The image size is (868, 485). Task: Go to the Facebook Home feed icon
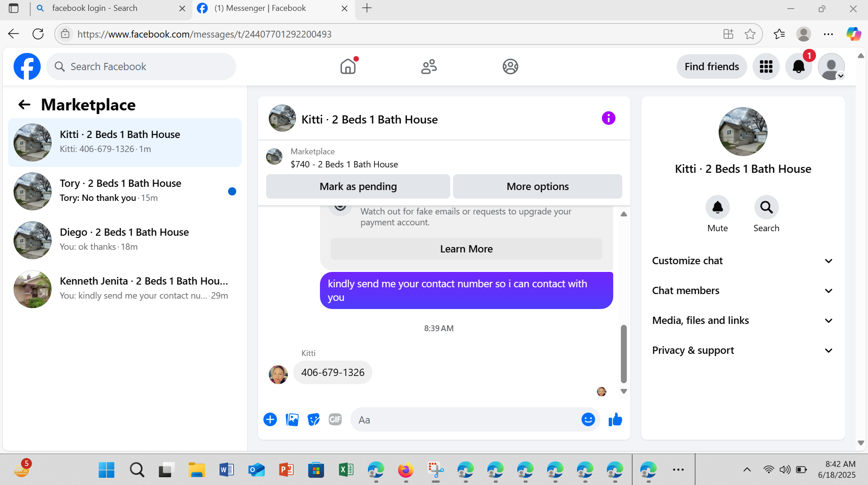click(348, 67)
